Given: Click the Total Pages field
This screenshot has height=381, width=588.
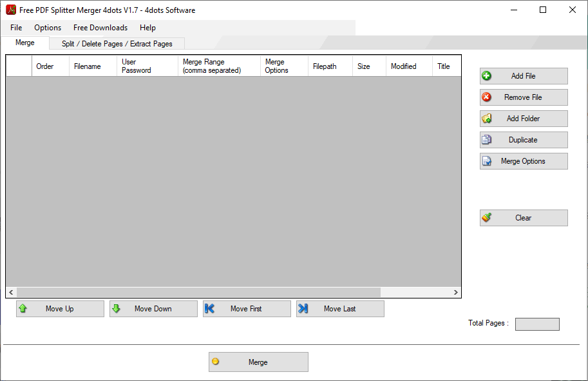Looking at the screenshot, I should click(537, 324).
